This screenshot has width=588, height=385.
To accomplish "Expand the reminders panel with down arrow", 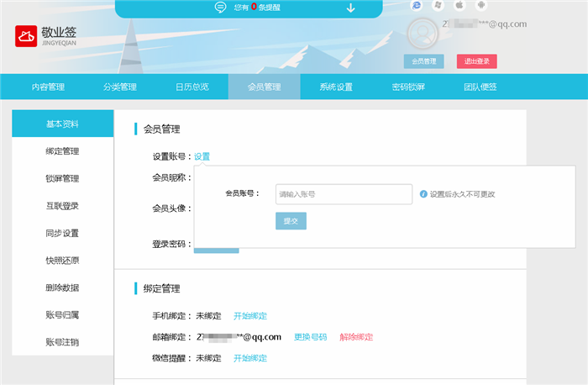I will point(350,8).
